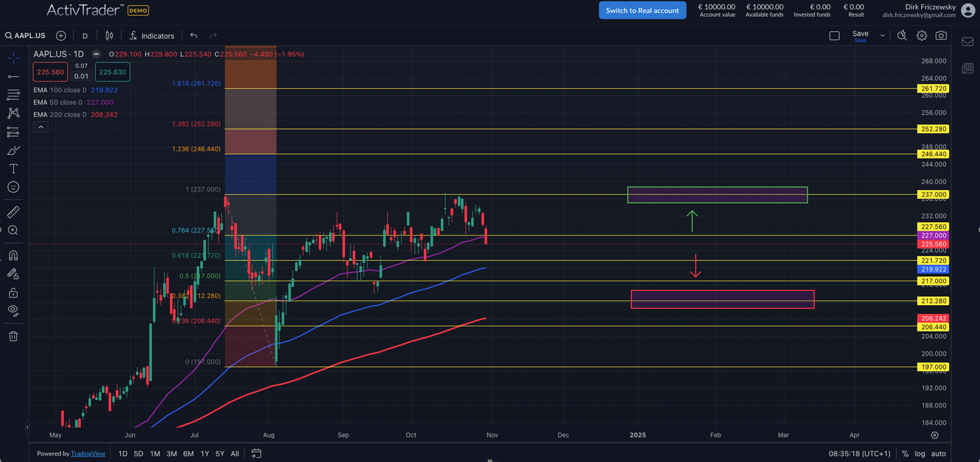This screenshot has width=980, height=462.
Task: Toggle hide all drawings eye icon
Action: (13, 310)
